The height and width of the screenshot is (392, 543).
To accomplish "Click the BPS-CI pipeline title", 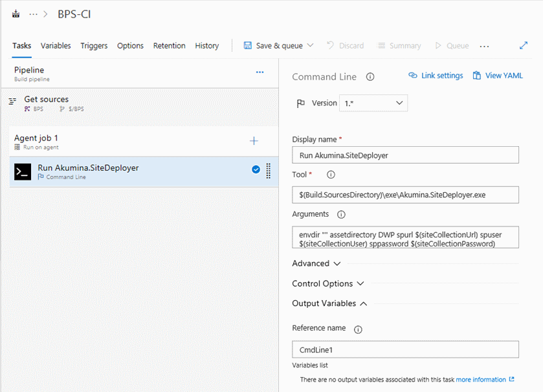I will click(x=74, y=14).
